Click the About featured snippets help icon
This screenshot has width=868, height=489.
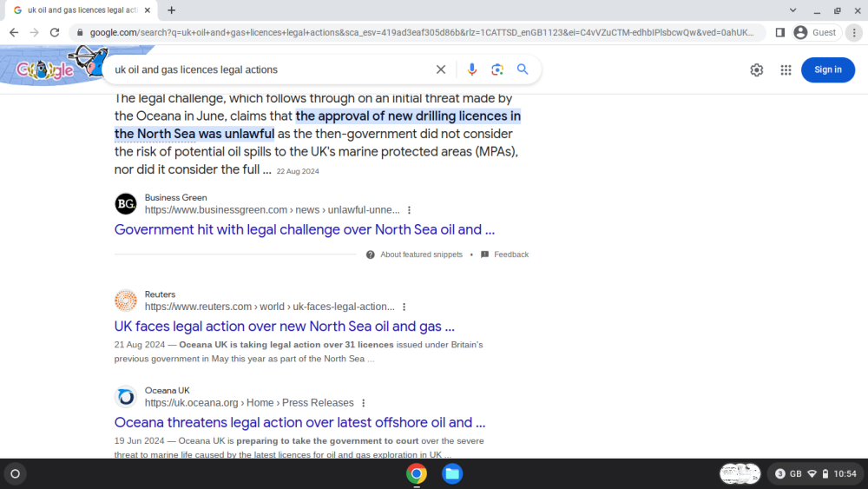click(371, 254)
